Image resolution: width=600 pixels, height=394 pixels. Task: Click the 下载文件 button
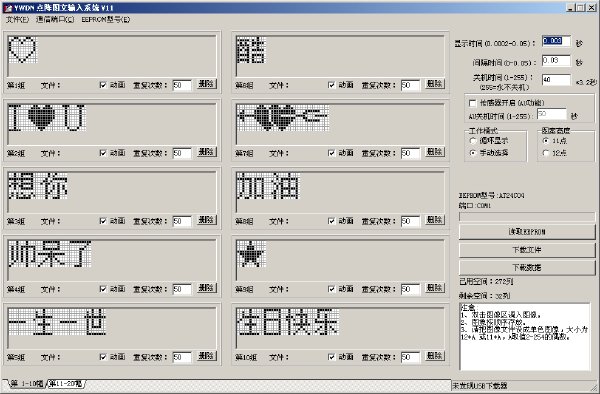click(527, 250)
